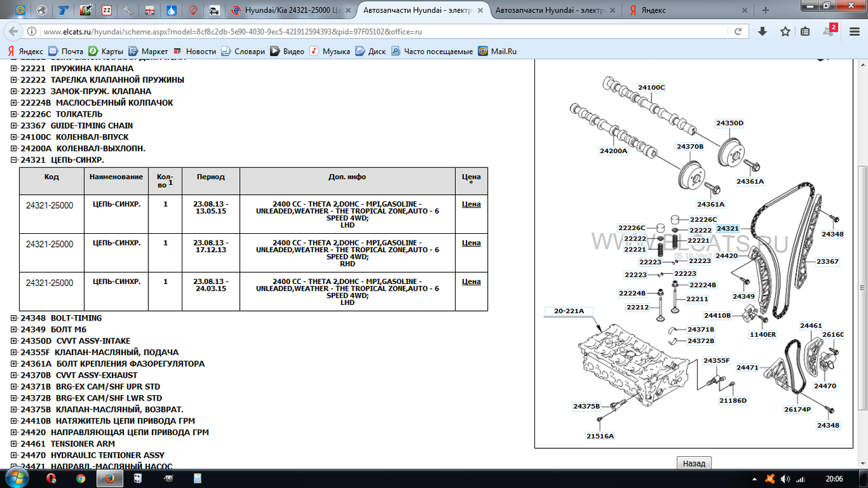Open the Маркет bookmark
This screenshot has width=868, height=488.
[x=148, y=52]
